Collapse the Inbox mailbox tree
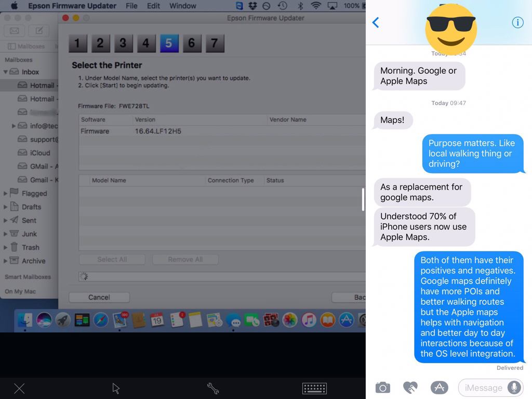 pyautogui.click(x=5, y=72)
